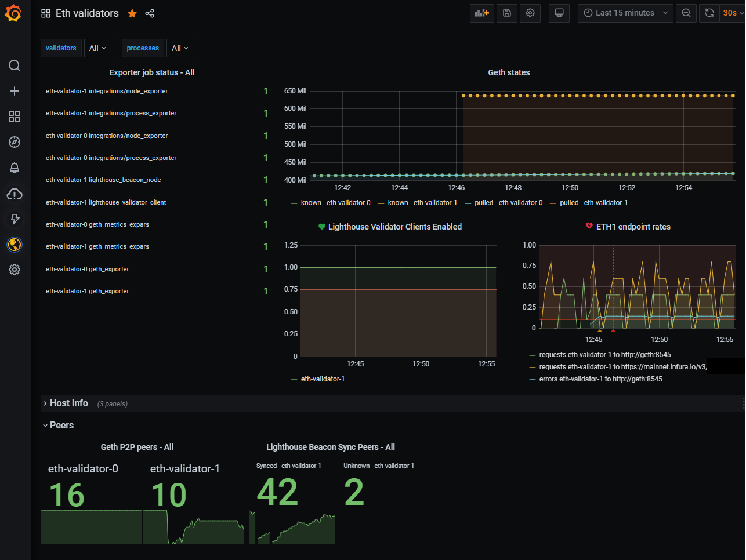Zoom out the time range
746x560 pixels.
[x=686, y=13]
